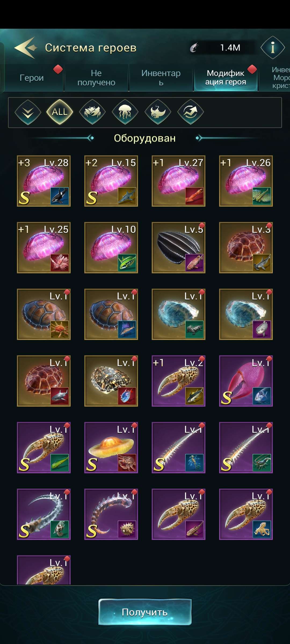Open the Не получено tab

[96, 78]
